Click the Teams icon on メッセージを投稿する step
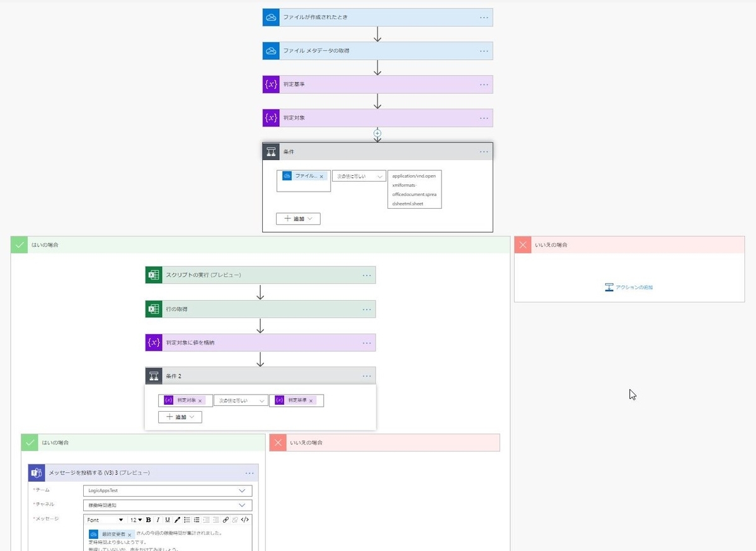 tap(37, 473)
